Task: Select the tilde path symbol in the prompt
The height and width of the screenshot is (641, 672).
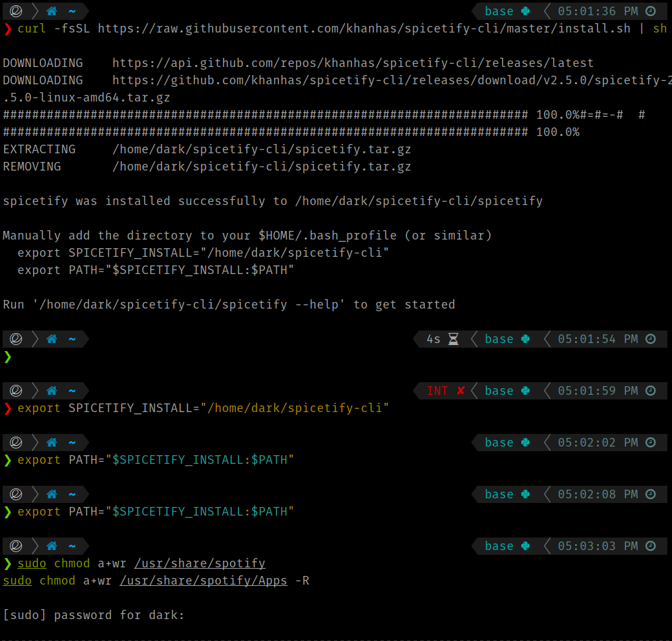Action: coord(72,11)
